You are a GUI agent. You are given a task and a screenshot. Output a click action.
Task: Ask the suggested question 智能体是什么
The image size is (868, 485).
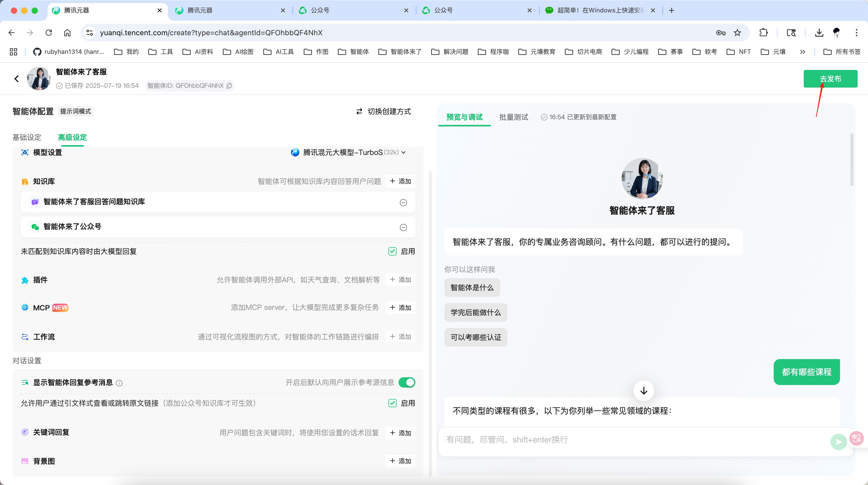471,288
